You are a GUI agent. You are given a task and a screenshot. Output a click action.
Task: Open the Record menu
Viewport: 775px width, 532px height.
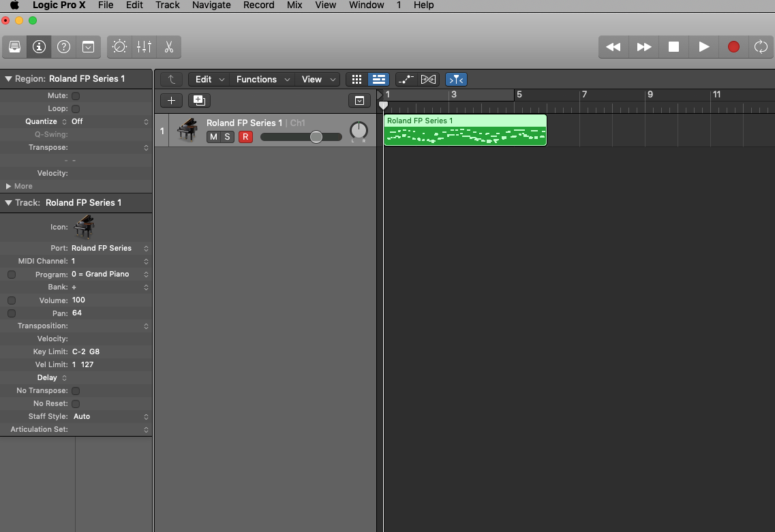coord(258,5)
